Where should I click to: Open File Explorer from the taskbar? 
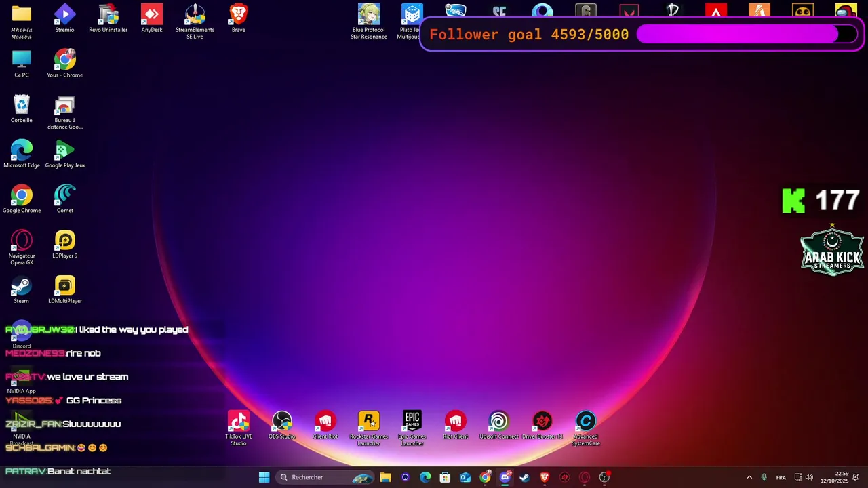coord(385,477)
